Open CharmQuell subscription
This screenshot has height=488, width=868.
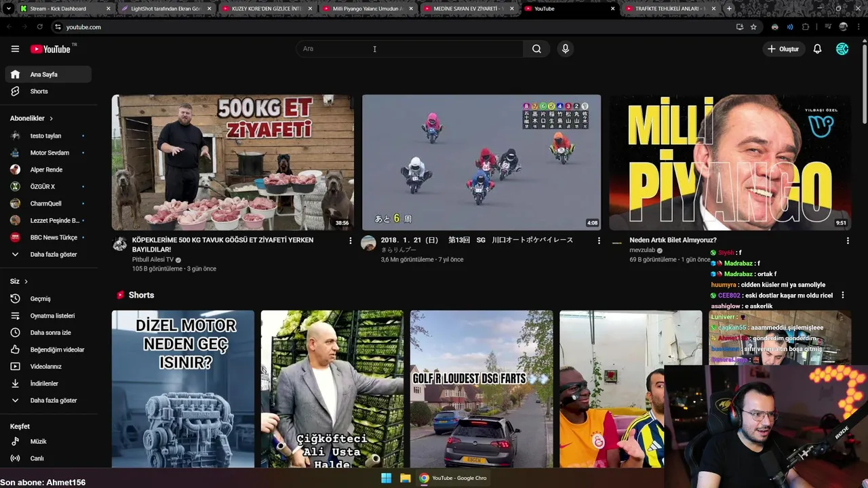pyautogui.click(x=48, y=204)
